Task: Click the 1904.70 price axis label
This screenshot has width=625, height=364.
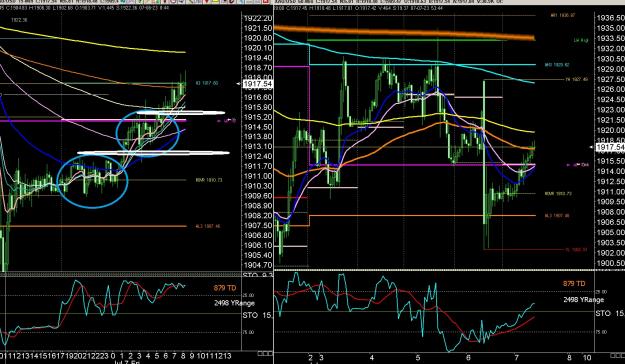Action: point(257,265)
